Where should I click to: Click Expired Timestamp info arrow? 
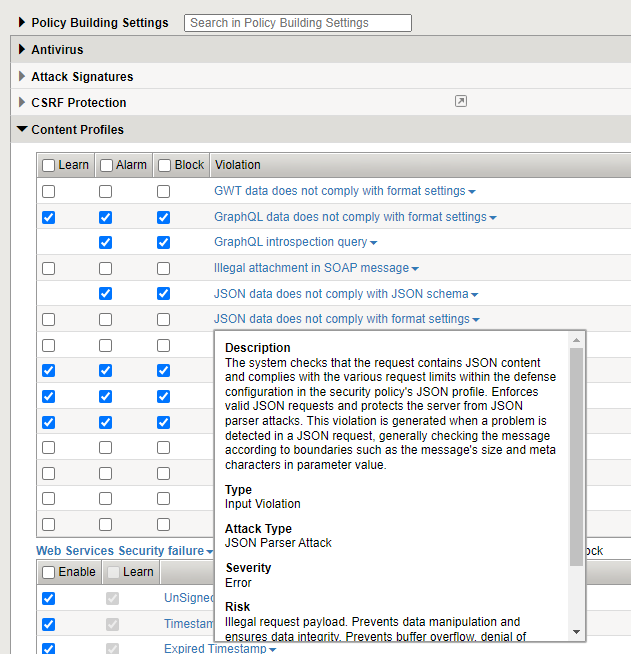coord(273,650)
